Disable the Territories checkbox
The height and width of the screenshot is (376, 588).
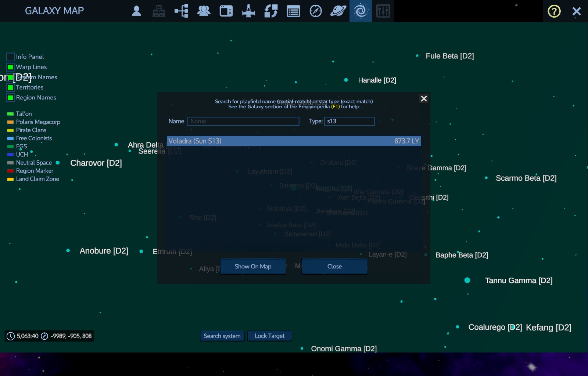pos(10,87)
